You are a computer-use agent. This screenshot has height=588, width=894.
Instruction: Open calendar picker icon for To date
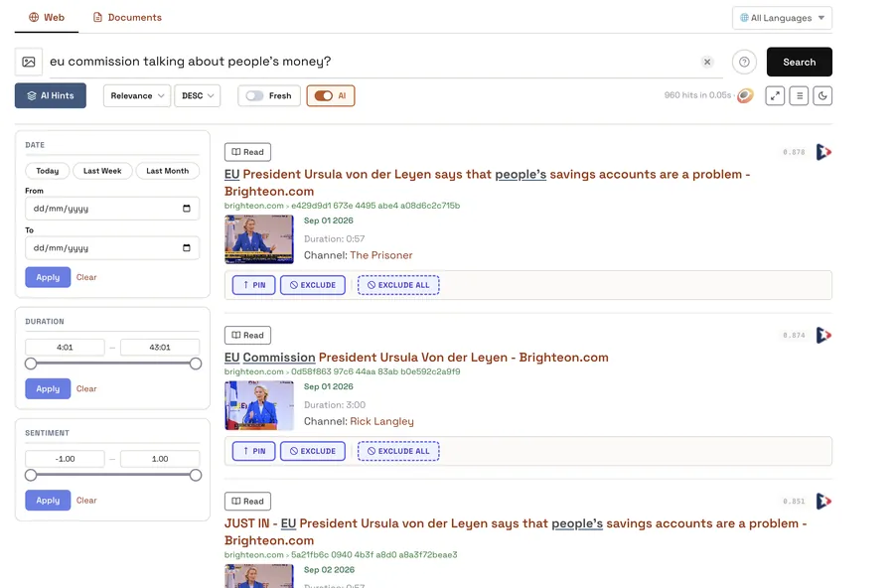tap(187, 247)
